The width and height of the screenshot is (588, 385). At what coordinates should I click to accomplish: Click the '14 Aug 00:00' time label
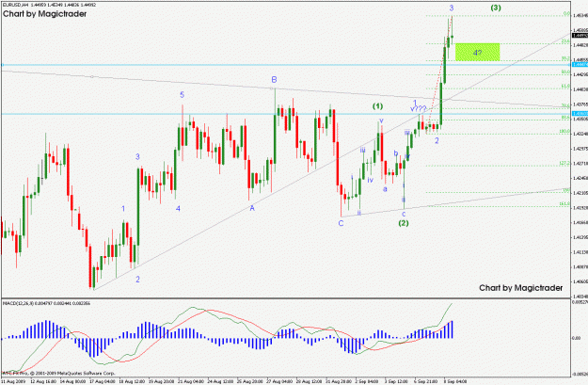pos(72,381)
